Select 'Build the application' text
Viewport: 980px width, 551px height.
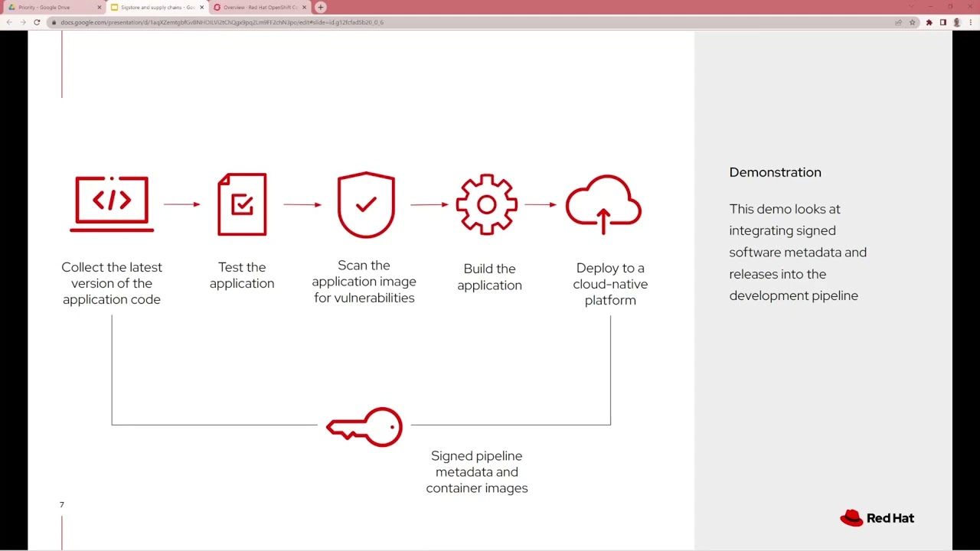coord(490,277)
